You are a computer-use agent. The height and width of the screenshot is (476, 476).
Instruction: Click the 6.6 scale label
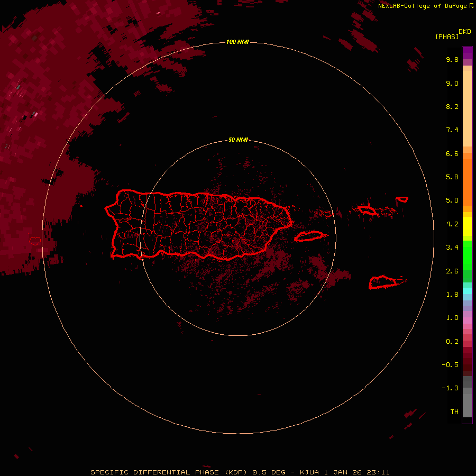click(x=452, y=153)
